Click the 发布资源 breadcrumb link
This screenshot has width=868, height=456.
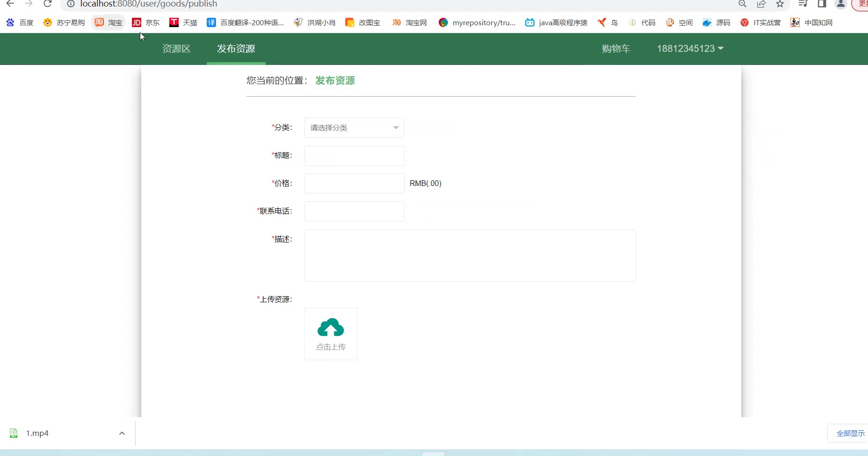pyautogui.click(x=335, y=80)
